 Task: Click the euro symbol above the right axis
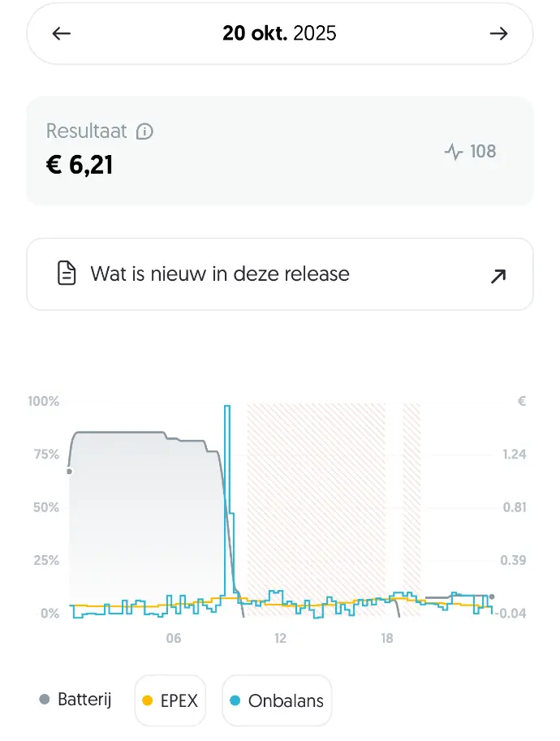coord(520,401)
